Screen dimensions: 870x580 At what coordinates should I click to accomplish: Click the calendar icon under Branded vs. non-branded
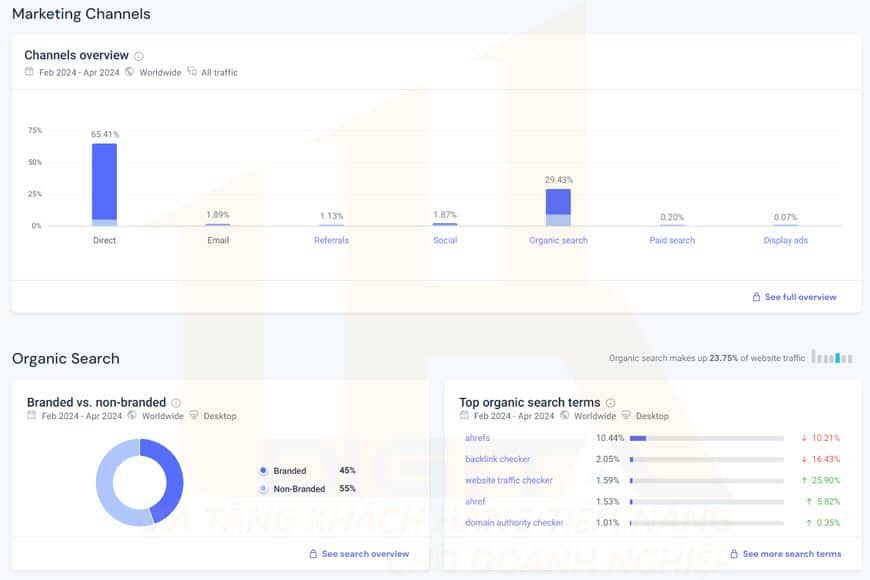pyautogui.click(x=32, y=415)
